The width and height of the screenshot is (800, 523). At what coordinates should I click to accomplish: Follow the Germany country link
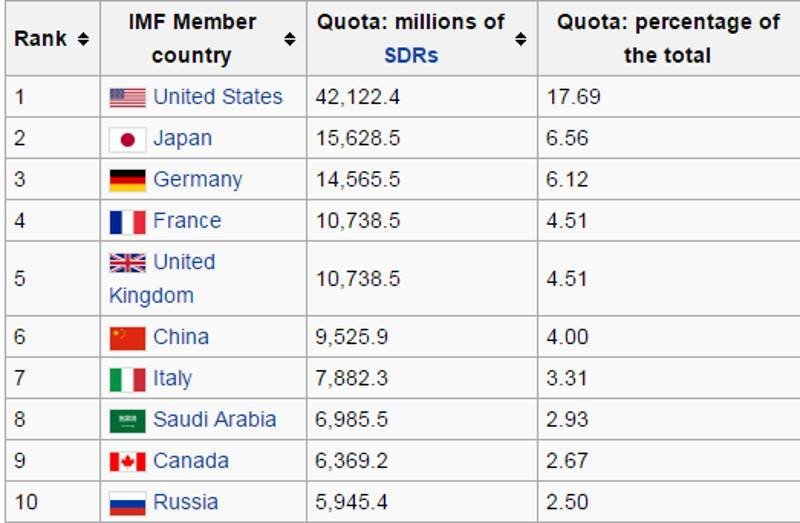pyautogui.click(x=197, y=180)
